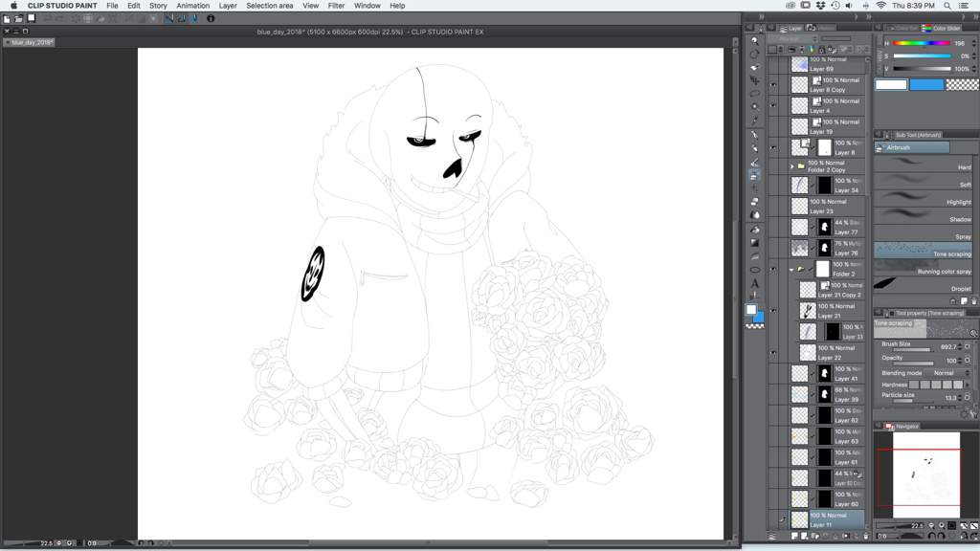The image size is (980, 551).
Task: Hide Folder 2 with its eye icon
Action: [773, 269]
